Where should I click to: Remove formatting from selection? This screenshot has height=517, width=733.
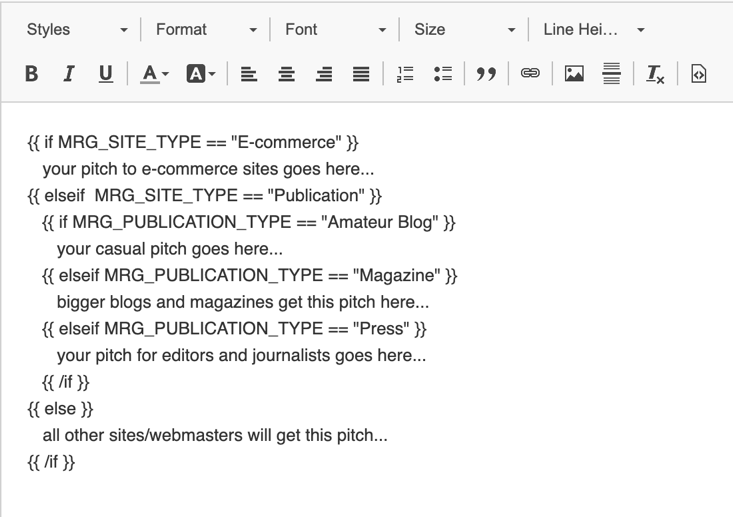pyautogui.click(x=655, y=74)
